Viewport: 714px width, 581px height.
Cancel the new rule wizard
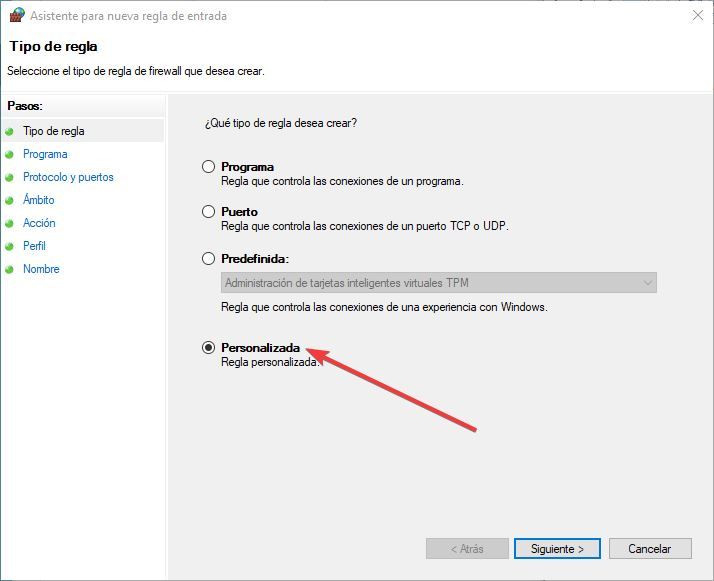pyautogui.click(x=649, y=549)
